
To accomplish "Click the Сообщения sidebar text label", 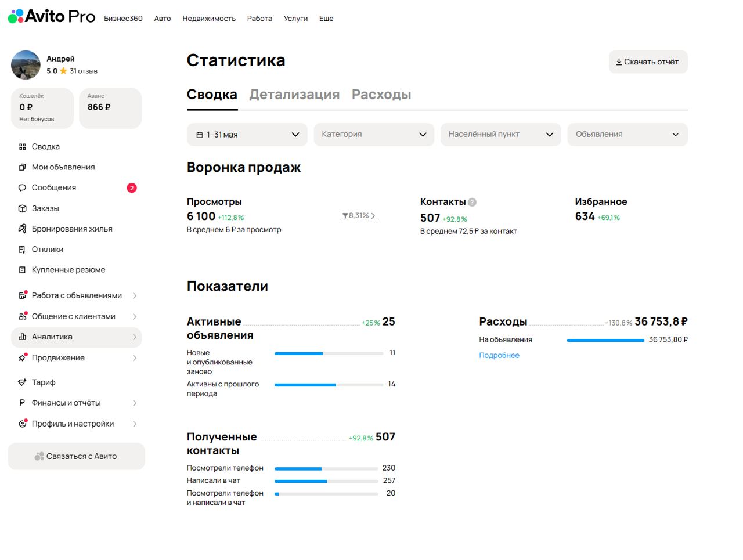I will 54,187.
